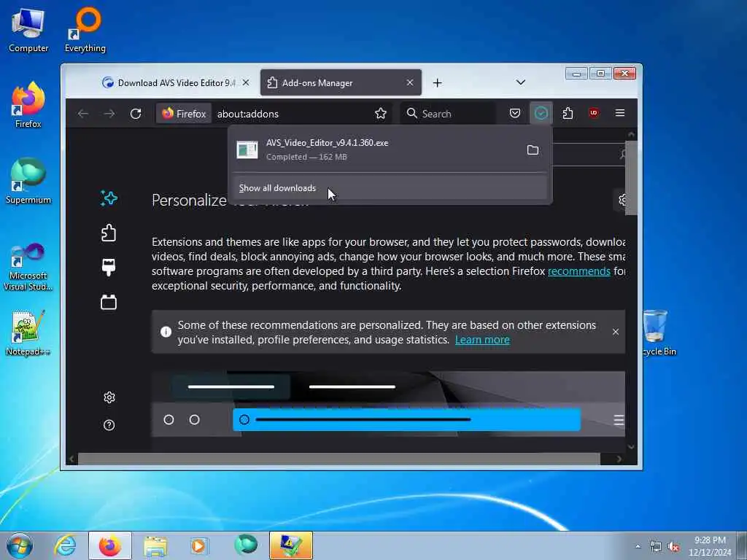This screenshot has height=560, width=747.
Task: Reload the current Firefox page
Action: tap(136, 113)
